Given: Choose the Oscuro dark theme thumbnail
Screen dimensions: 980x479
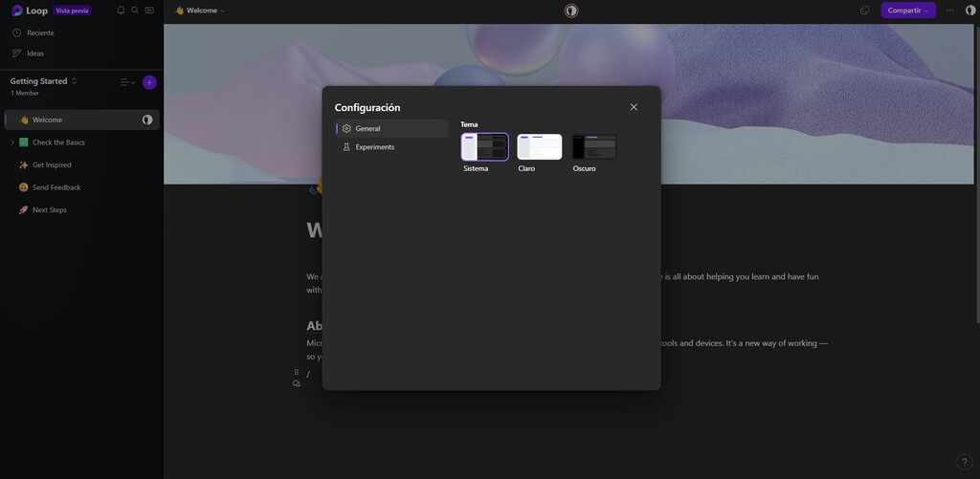Looking at the screenshot, I should tap(594, 147).
